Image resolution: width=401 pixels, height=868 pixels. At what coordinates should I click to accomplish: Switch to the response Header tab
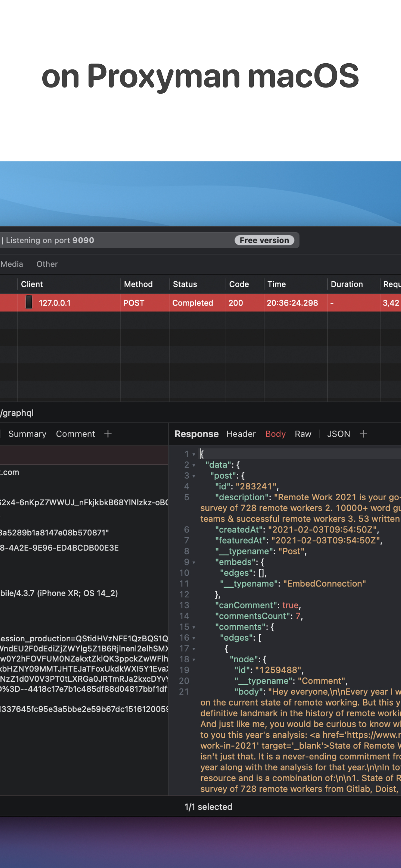(241, 434)
